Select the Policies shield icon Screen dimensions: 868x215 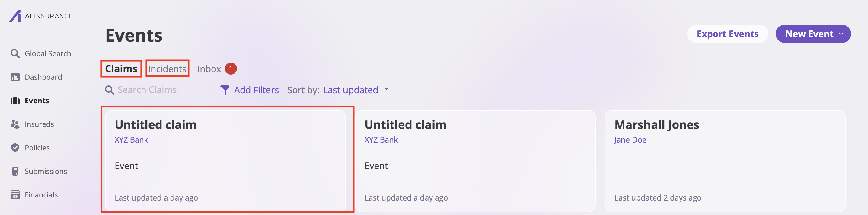click(x=15, y=148)
